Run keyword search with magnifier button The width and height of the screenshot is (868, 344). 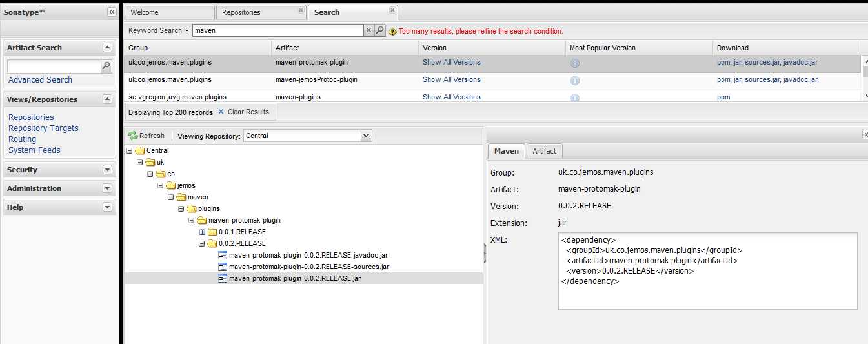tap(380, 30)
